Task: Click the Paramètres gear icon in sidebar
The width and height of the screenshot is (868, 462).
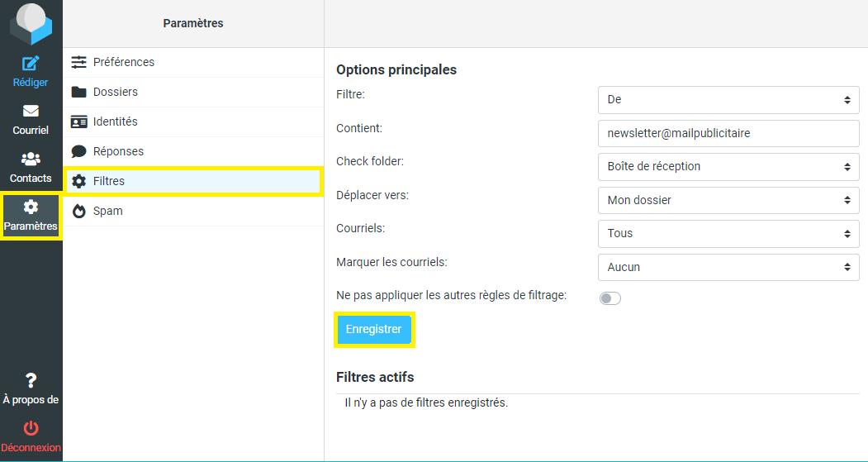Action: 31,207
